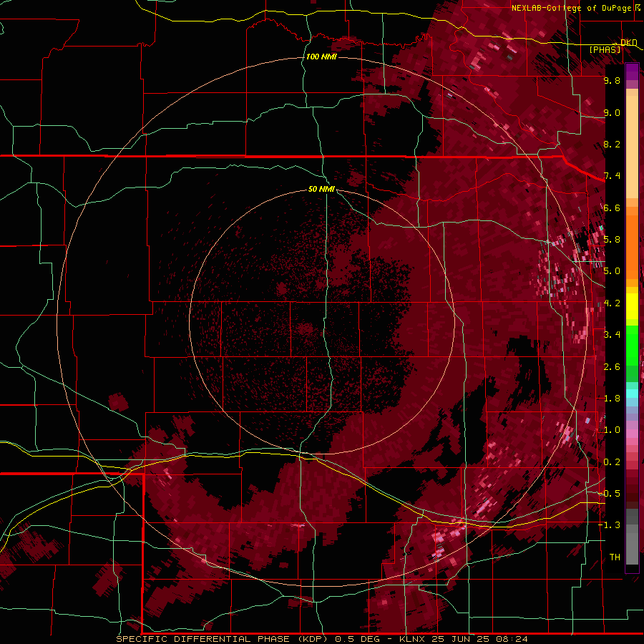Pick the orange band of the color bar
The height and width of the screenshot is (644, 644).
pyautogui.click(x=632, y=246)
